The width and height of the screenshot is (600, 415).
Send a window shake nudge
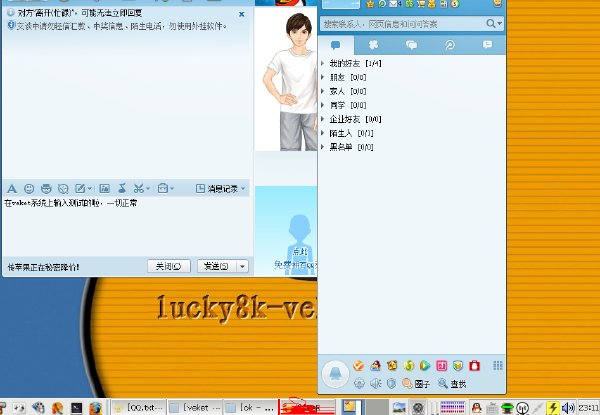[x=63, y=189]
